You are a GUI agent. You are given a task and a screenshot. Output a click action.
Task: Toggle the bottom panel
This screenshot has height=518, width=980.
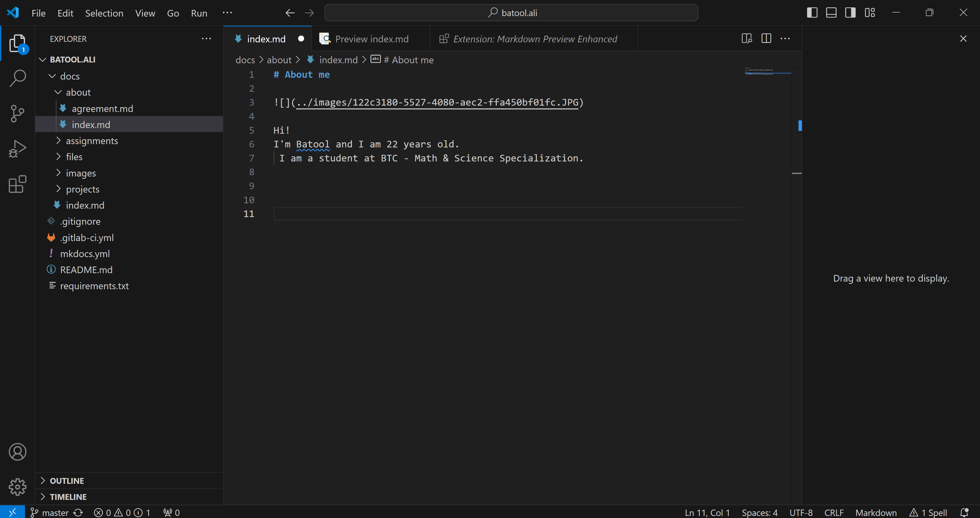[831, 13]
